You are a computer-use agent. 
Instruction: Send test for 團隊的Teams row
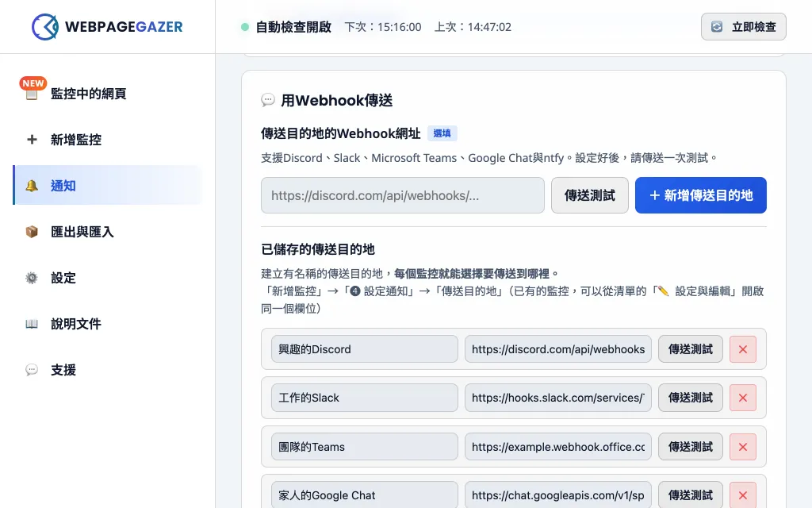(x=691, y=447)
